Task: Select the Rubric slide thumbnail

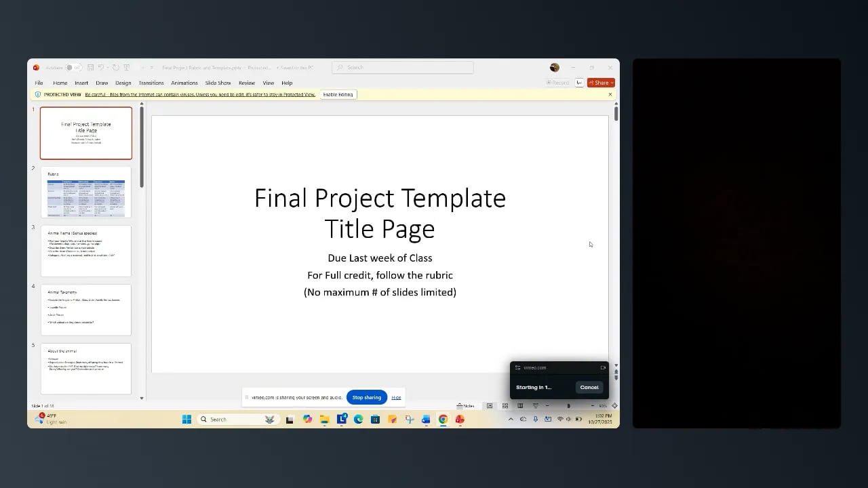Action: [x=86, y=192]
